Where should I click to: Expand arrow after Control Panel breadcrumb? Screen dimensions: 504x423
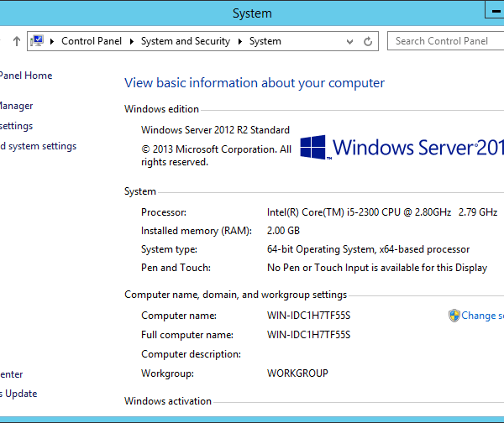pos(132,41)
